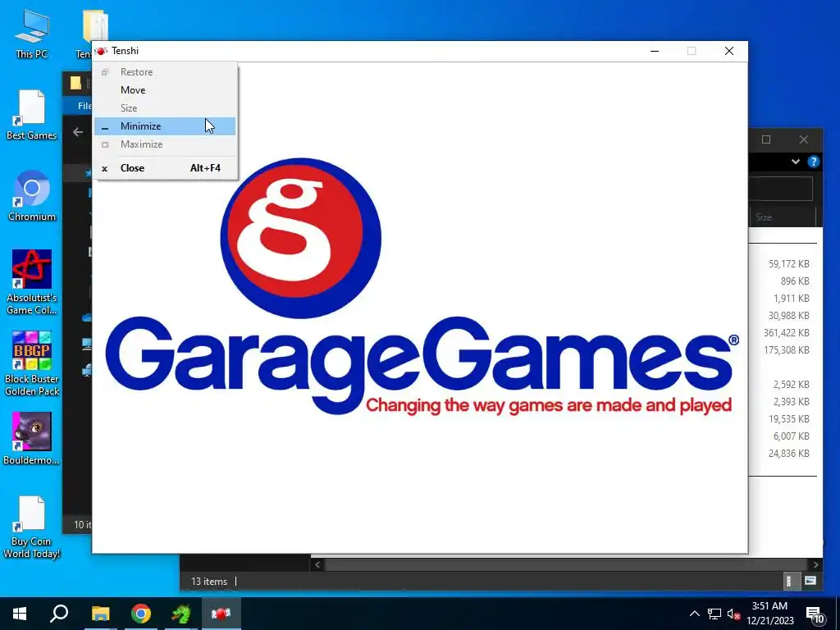Select the 24,836 KB file size cell

pos(788,453)
